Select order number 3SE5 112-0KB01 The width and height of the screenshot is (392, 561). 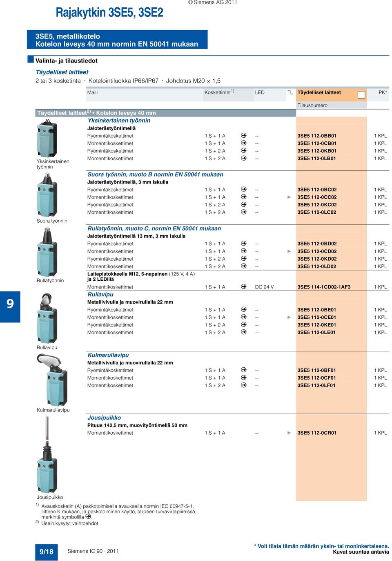coord(317,151)
